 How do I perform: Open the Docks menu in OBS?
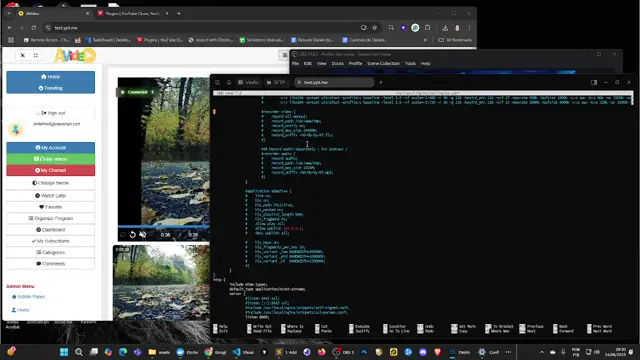338,64
